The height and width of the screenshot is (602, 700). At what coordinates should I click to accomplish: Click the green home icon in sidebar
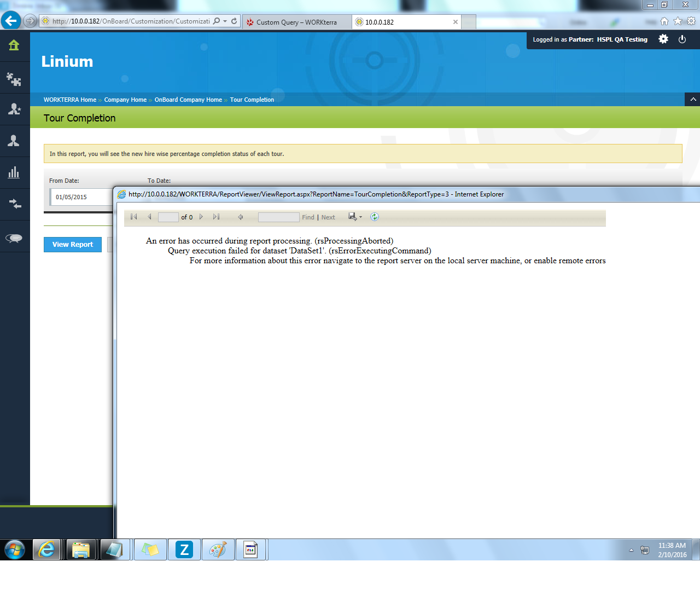pyautogui.click(x=14, y=45)
